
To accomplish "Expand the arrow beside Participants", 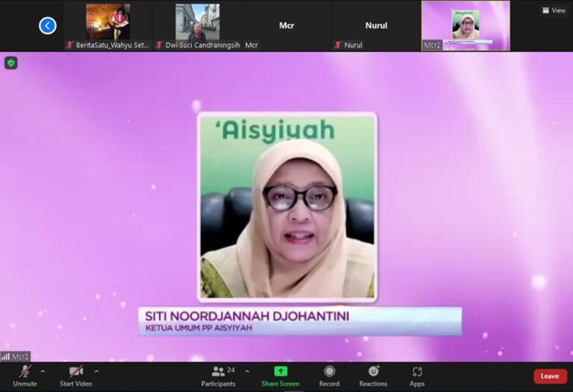I will tap(248, 372).
